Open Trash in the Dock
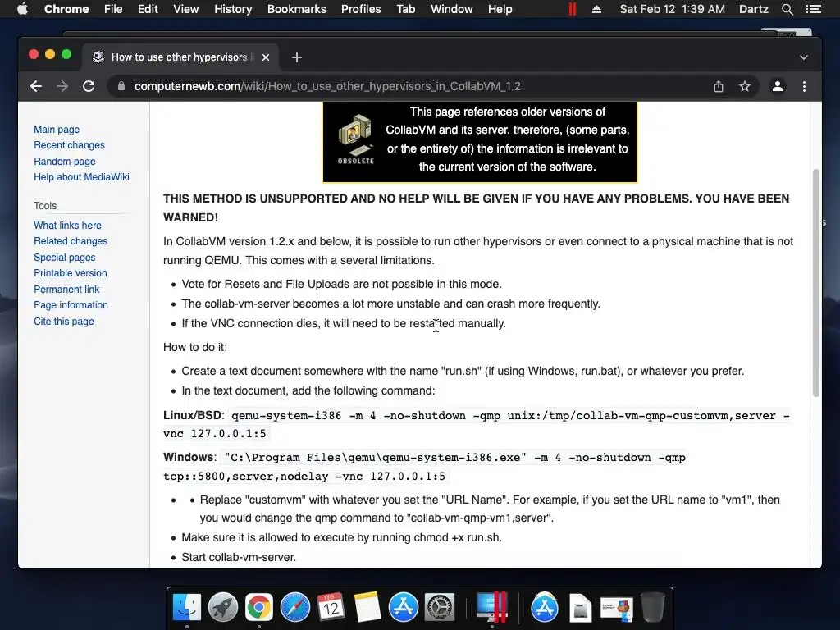Image resolution: width=840 pixels, height=630 pixels. click(652, 608)
